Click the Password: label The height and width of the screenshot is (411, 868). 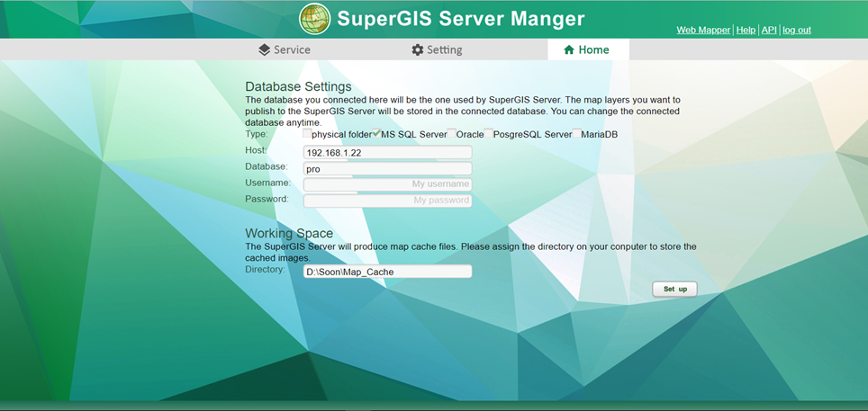coord(267,198)
